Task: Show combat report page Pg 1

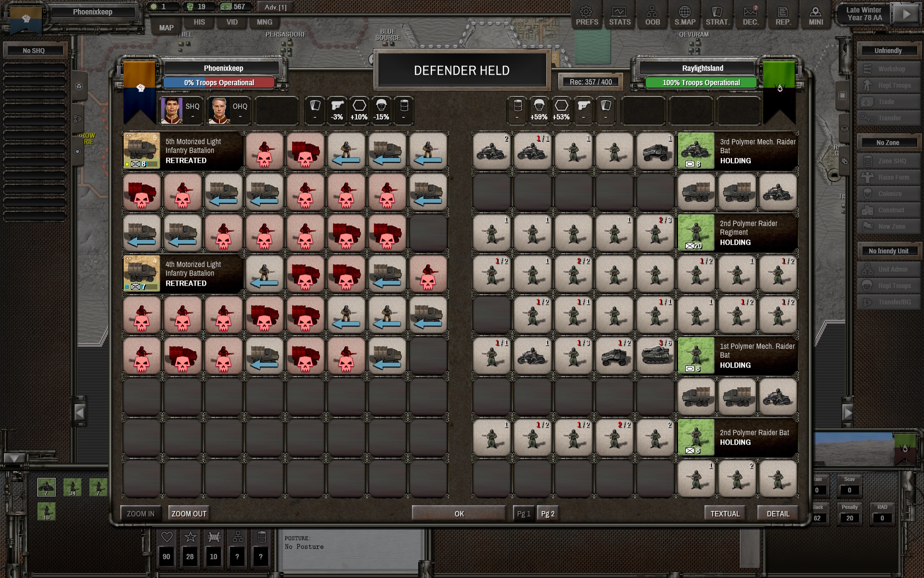Action: click(524, 514)
